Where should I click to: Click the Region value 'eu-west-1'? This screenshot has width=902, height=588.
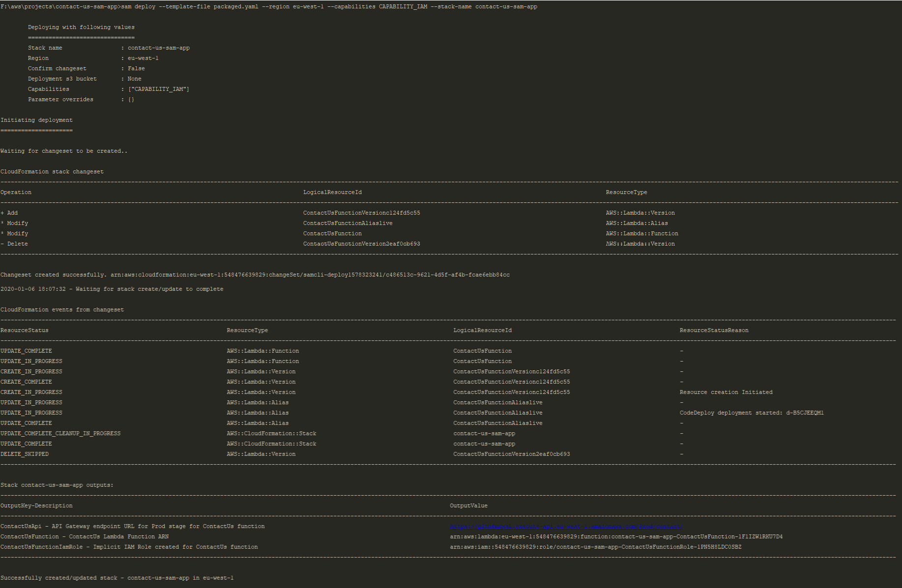pyautogui.click(x=143, y=58)
